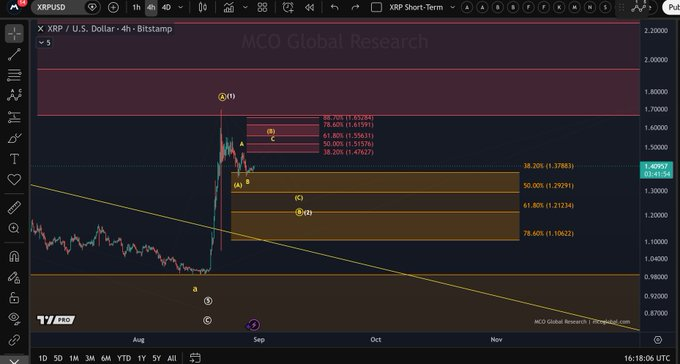
Task: Toggle the eye icon beside XRPUSD symbol
Action: click(92, 7)
